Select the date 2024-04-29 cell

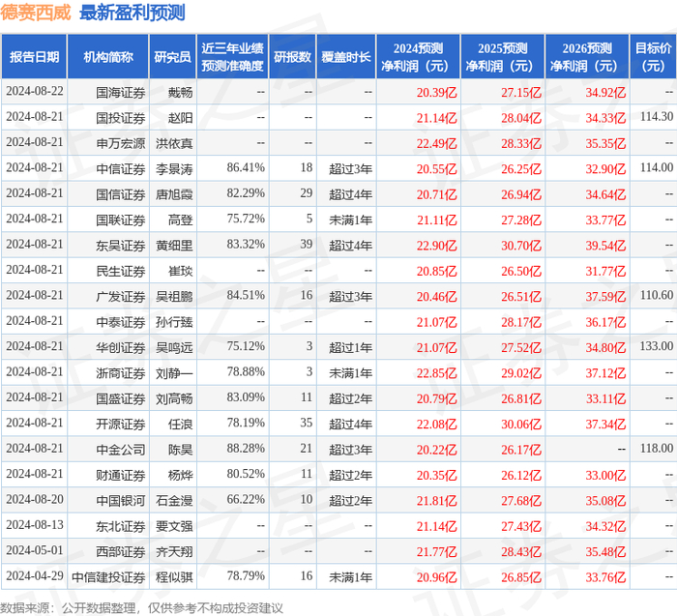coord(35,575)
